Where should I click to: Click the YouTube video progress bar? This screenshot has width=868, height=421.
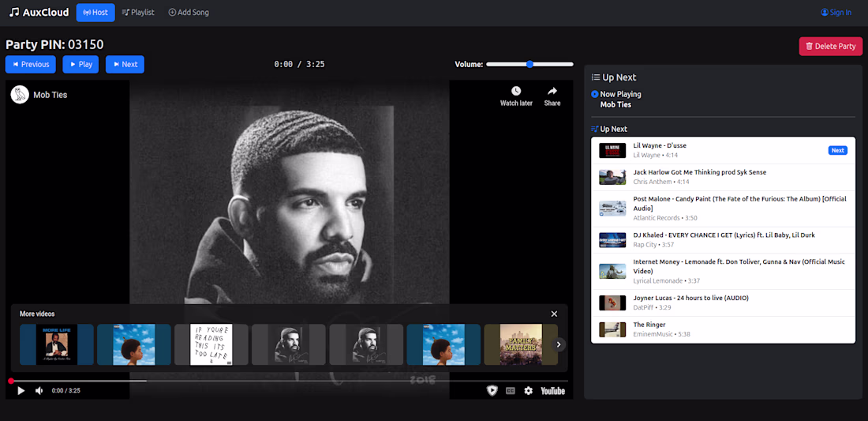(x=289, y=382)
